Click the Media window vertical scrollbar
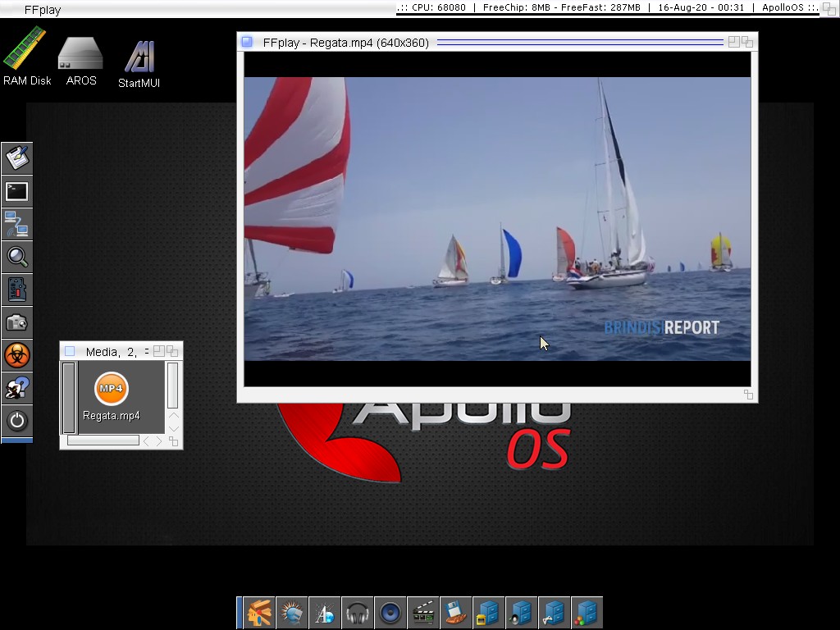Screen dimensions: 840x630 (x=173, y=385)
